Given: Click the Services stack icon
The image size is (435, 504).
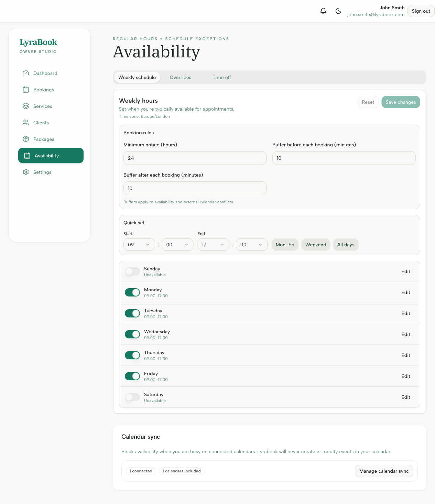Looking at the screenshot, I should 26,106.
